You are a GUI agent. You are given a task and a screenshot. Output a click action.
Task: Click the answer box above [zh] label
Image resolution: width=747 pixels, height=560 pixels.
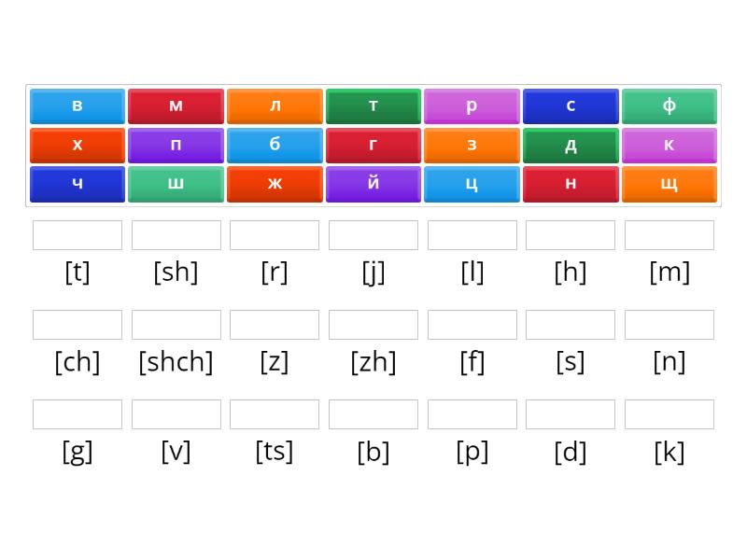pos(373,325)
